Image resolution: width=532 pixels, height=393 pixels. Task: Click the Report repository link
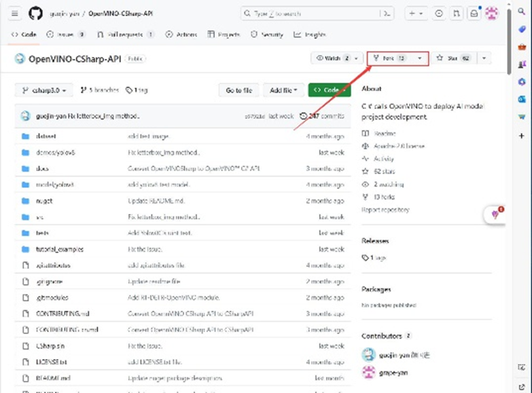coord(385,210)
